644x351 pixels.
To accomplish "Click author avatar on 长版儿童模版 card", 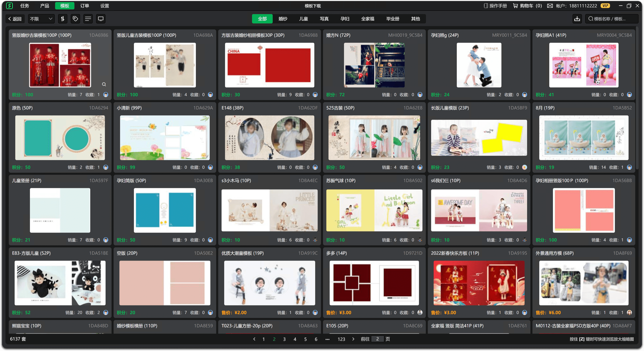I will [x=525, y=167].
